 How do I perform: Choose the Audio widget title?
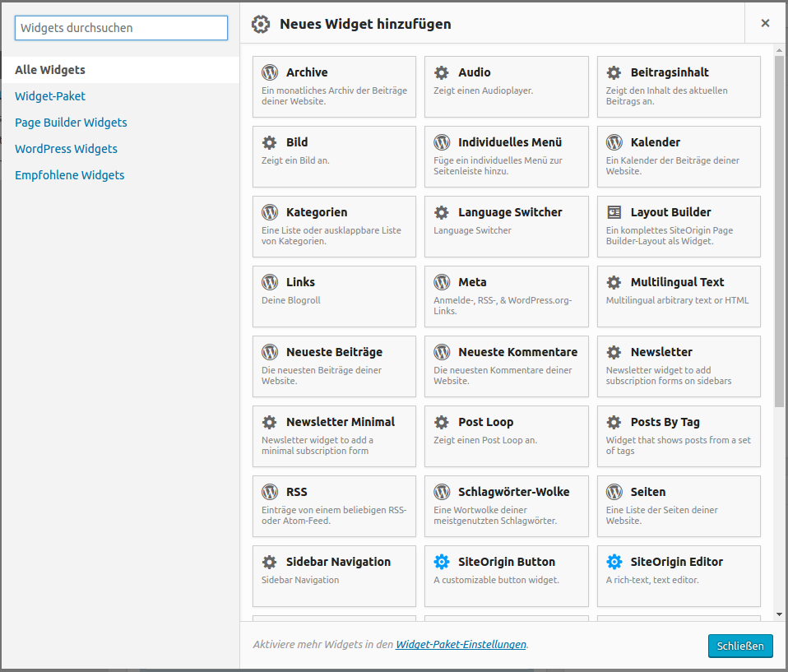[x=474, y=72]
